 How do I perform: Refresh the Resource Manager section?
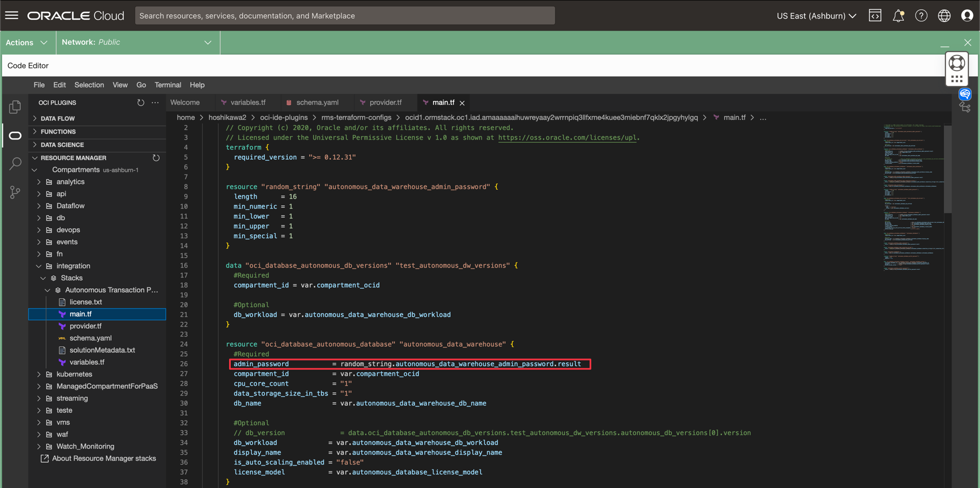[156, 158]
